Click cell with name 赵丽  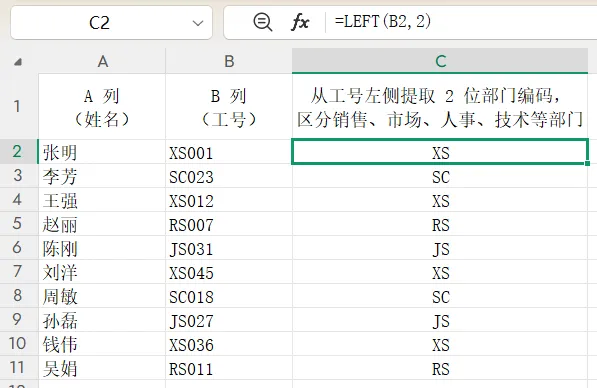[x=102, y=224]
